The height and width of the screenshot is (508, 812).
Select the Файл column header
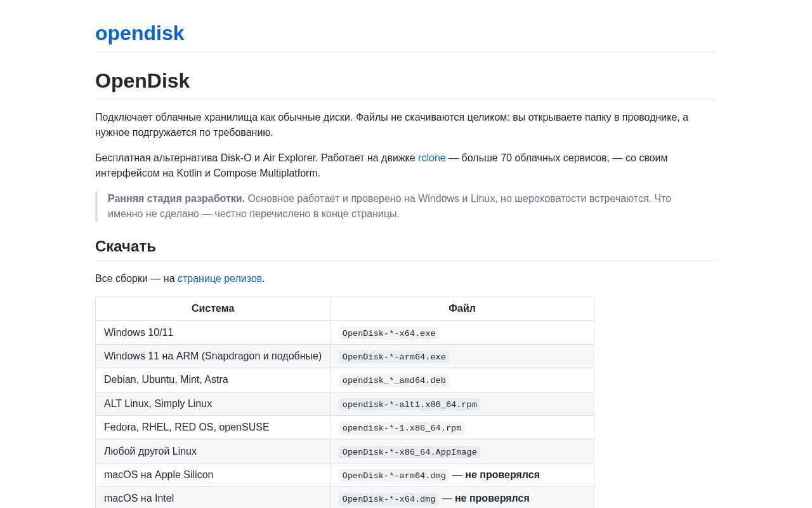462,309
